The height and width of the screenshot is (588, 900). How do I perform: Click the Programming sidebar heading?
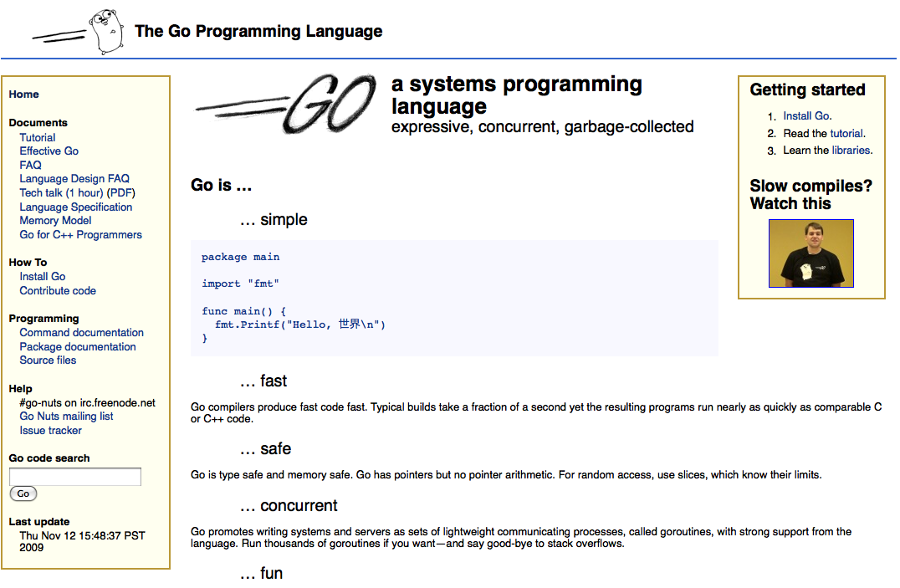(x=43, y=319)
